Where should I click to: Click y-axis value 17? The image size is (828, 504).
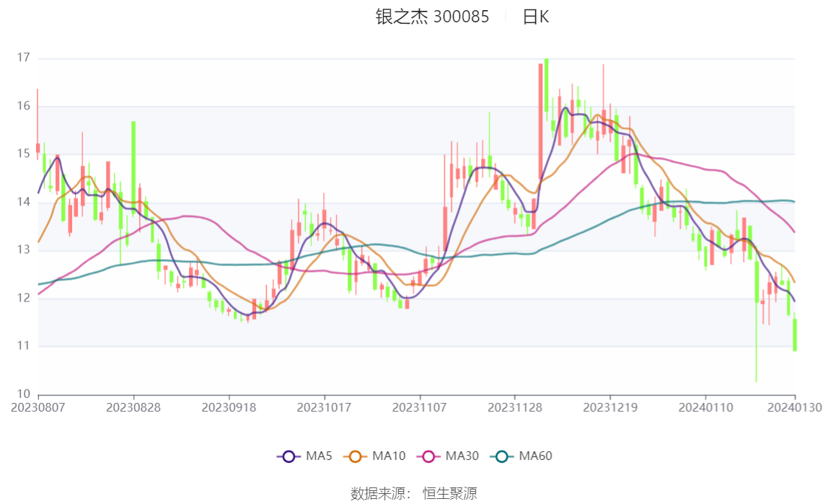pyautogui.click(x=23, y=58)
